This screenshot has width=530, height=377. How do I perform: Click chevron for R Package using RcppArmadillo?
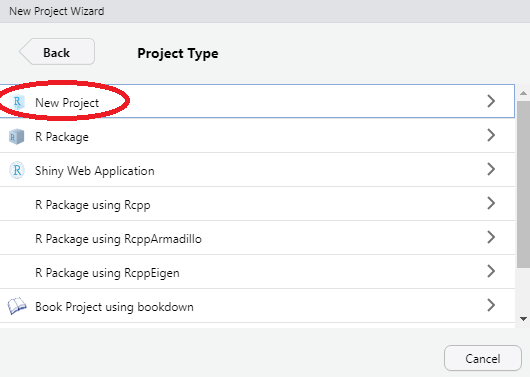click(491, 237)
